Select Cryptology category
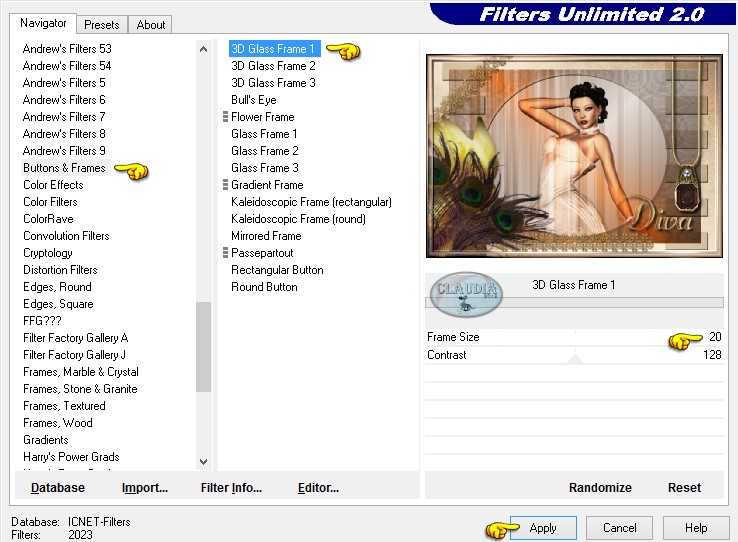738x542 pixels. pyautogui.click(x=48, y=253)
